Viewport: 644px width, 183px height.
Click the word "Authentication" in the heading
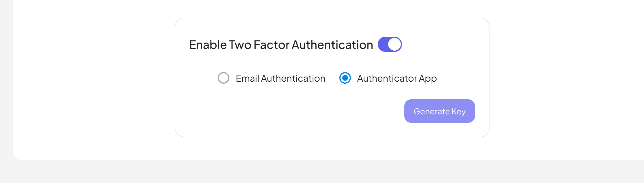(332, 45)
